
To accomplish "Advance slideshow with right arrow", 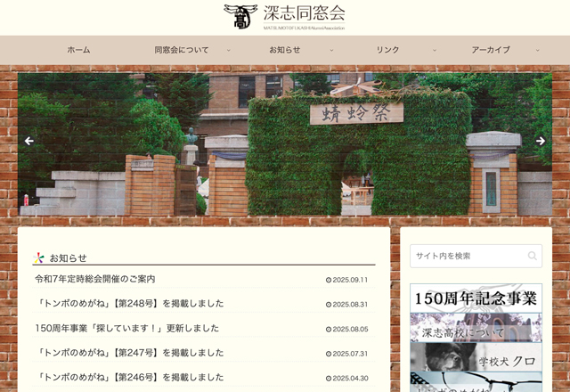I will point(541,141).
